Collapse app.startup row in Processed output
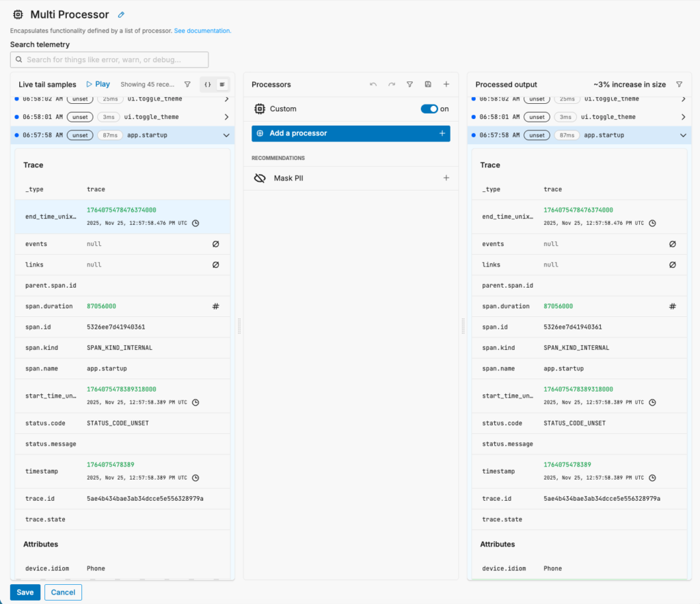 tap(683, 135)
